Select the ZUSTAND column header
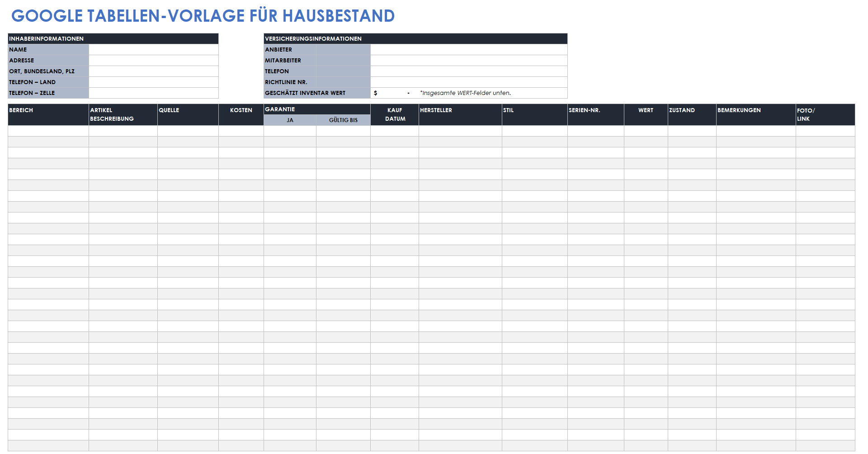This screenshot has height=454, width=868. pyautogui.click(x=692, y=115)
